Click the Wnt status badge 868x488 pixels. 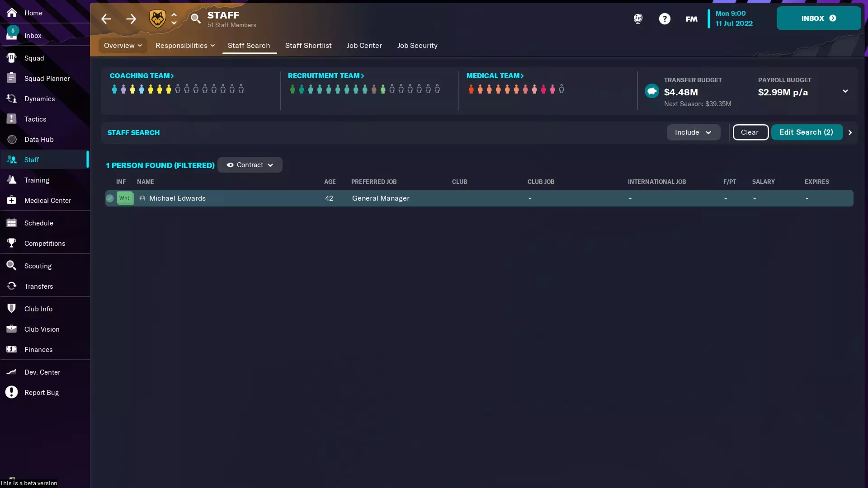click(125, 198)
